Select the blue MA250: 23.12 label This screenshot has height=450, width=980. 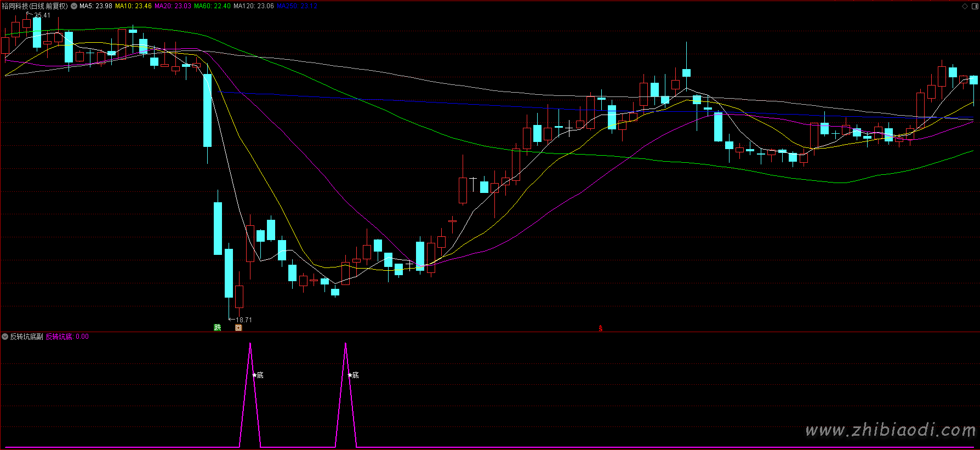point(297,6)
